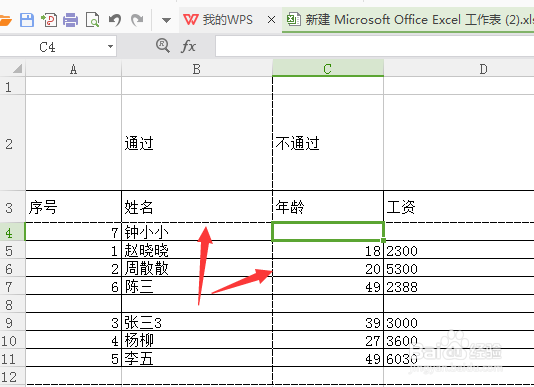Click the selected empty cell C4
This screenshot has width=534, height=387.
[328, 232]
